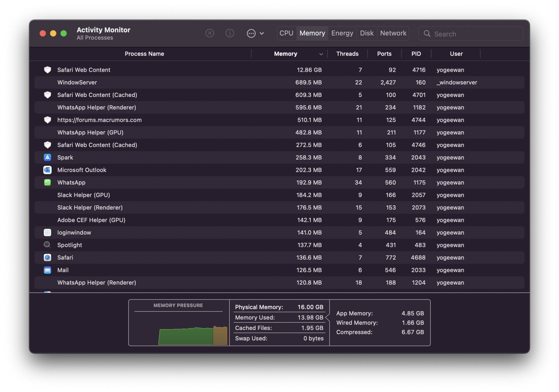The image size is (559, 392).
Task: Switch to the Energy tab
Action: tap(342, 33)
